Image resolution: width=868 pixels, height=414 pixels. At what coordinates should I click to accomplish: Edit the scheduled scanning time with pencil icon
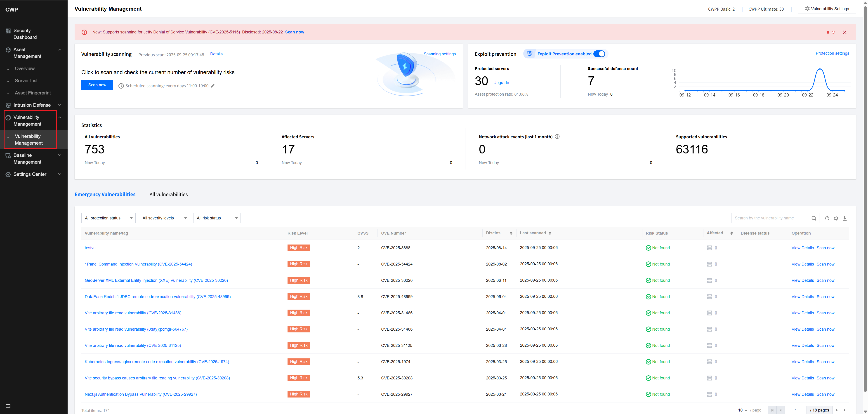[x=213, y=86]
